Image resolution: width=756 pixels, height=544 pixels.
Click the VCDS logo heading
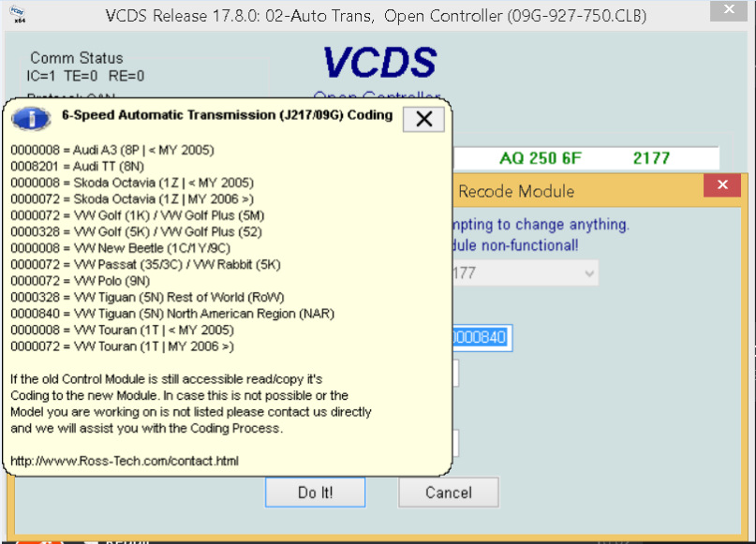coord(380,63)
